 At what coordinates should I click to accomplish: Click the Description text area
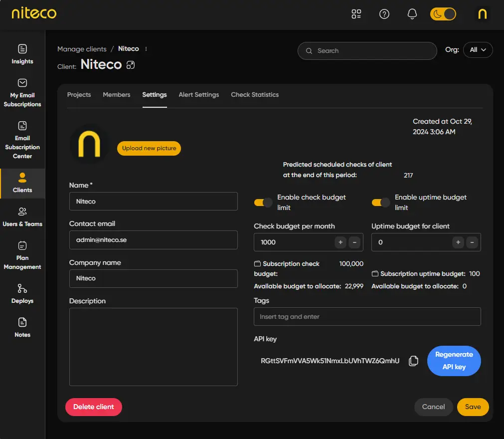[154, 347]
